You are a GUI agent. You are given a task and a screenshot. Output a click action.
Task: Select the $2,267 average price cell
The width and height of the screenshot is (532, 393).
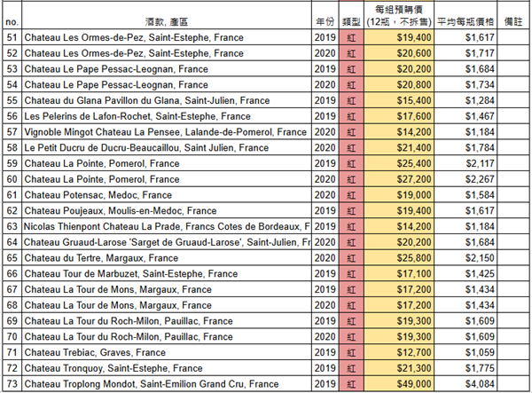[465, 179]
